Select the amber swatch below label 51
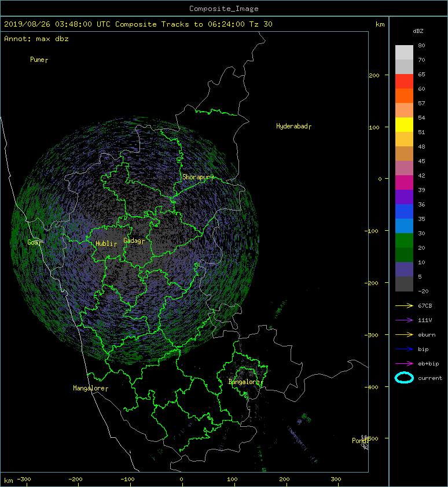 click(x=404, y=139)
